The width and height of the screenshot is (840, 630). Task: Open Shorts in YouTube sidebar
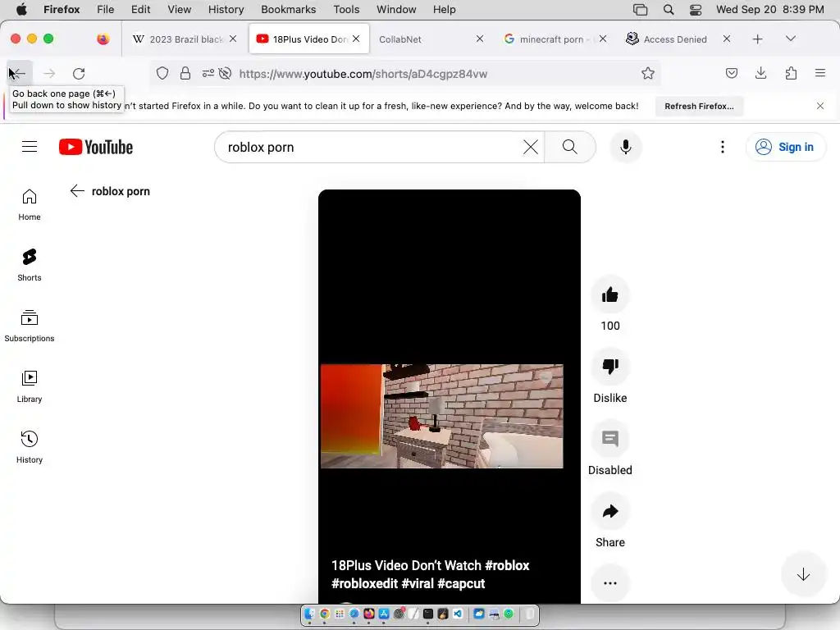(x=30, y=265)
